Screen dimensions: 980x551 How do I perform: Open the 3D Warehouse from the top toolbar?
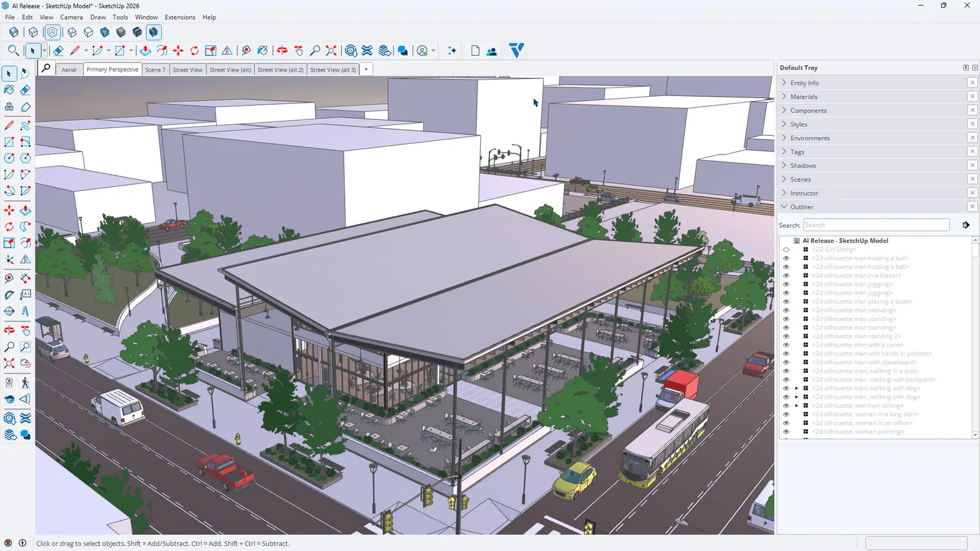pyautogui.click(x=351, y=51)
